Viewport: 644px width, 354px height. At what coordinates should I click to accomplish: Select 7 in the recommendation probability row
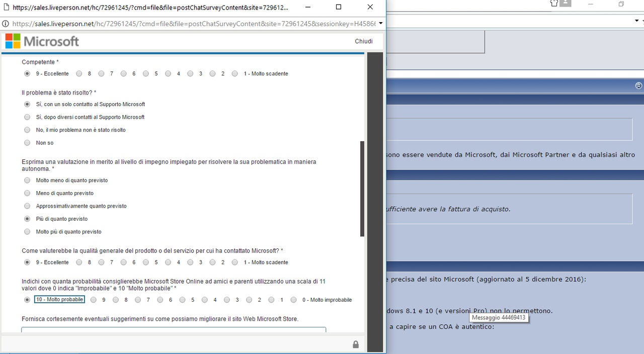(x=138, y=300)
